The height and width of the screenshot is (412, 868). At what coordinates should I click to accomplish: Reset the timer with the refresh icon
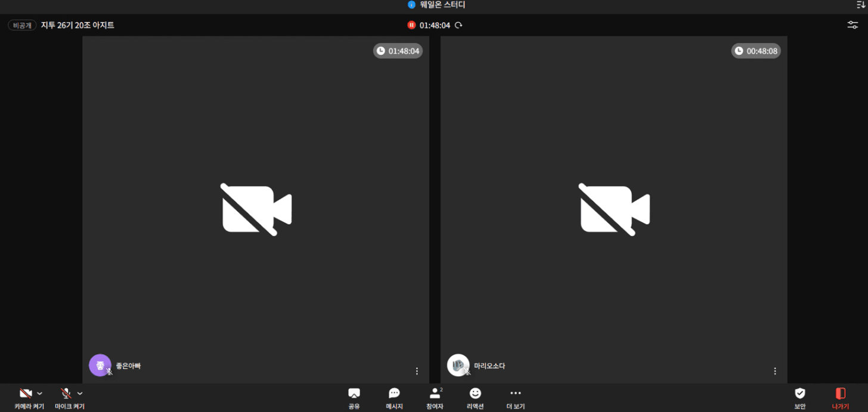(458, 25)
